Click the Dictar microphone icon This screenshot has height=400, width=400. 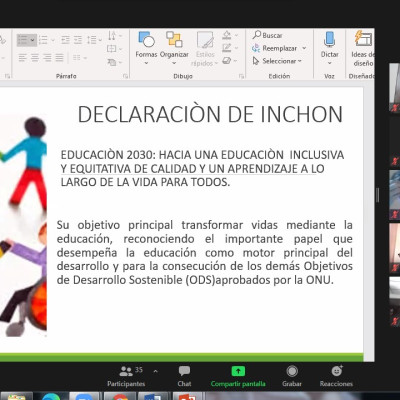coord(329,40)
